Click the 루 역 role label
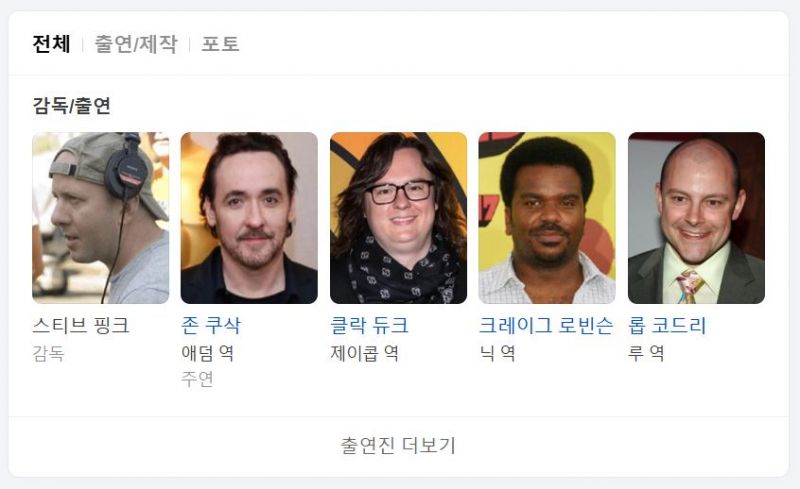This screenshot has height=489, width=800. click(x=646, y=353)
